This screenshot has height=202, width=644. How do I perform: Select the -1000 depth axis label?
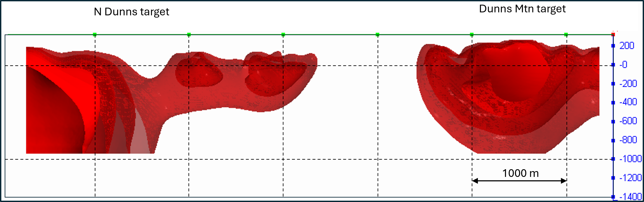631,159
